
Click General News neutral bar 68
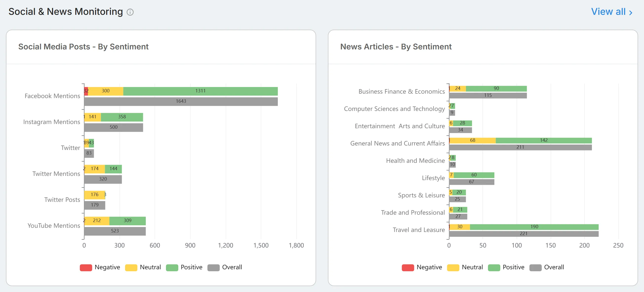pos(473,140)
